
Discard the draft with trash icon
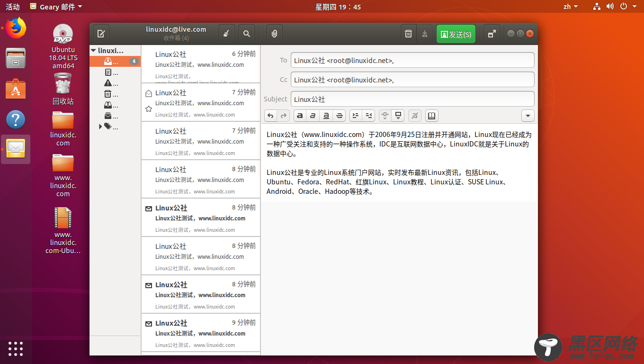coord(409,34)
